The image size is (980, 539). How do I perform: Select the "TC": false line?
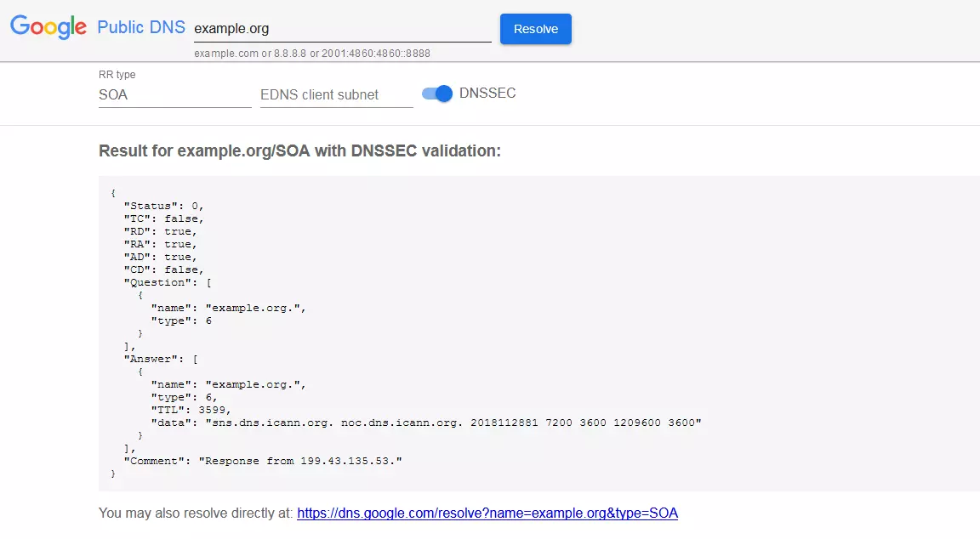click(163, 218)
